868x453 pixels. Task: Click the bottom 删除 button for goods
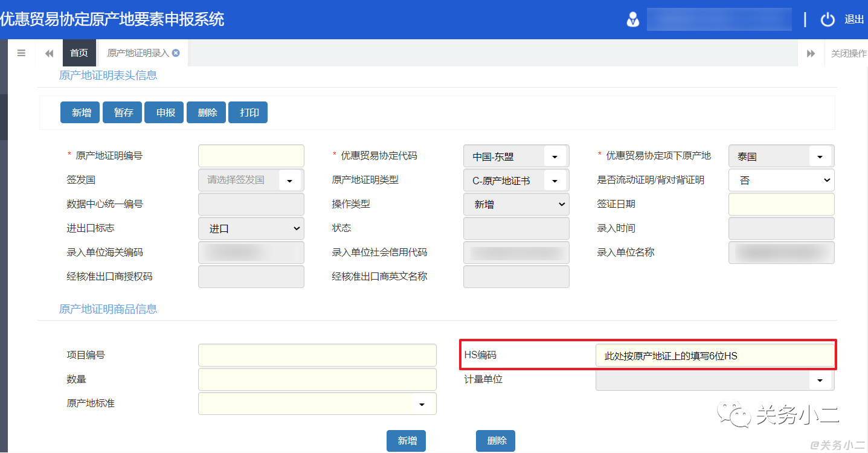[496, 441]
